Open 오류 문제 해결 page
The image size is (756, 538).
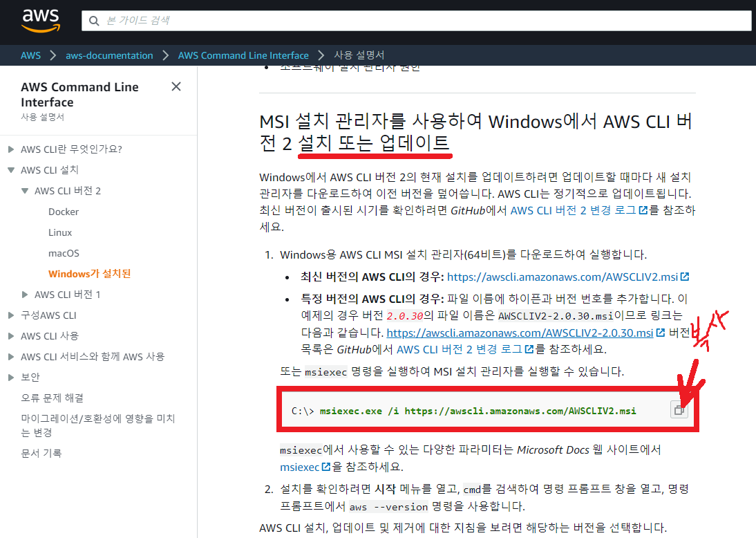pos(52,398)
